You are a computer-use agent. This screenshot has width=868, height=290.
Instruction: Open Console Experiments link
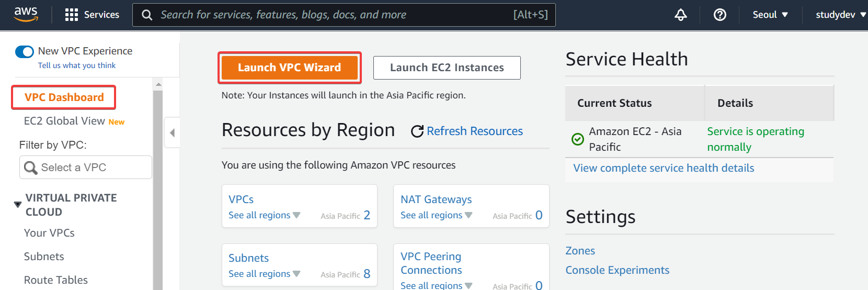[618, 270]
